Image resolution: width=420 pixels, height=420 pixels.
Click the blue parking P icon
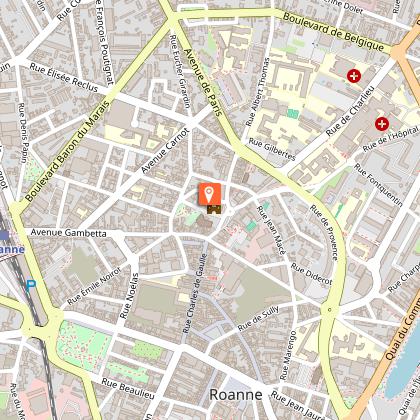point(31,284)
